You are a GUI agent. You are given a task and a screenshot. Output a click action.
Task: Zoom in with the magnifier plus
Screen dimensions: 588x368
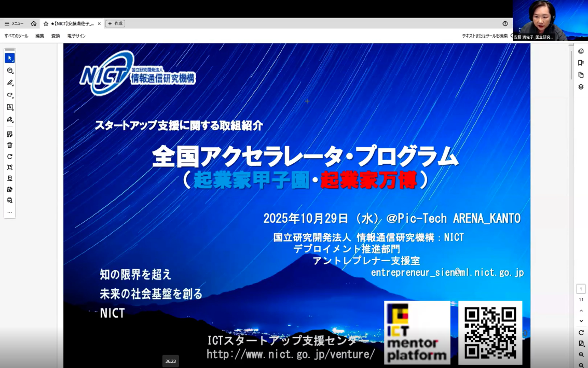coord(581,355)
